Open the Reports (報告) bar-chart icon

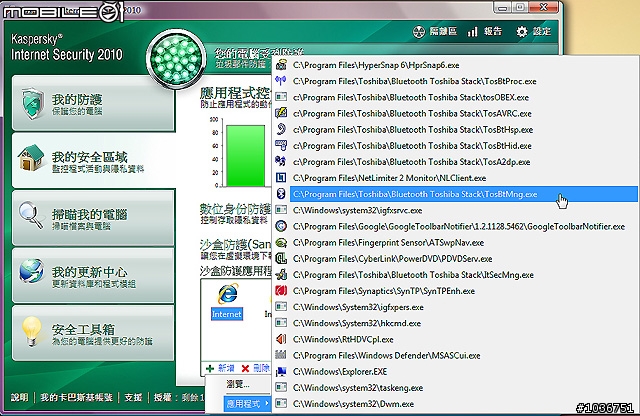pyautogui.click(x=472, y=31)
